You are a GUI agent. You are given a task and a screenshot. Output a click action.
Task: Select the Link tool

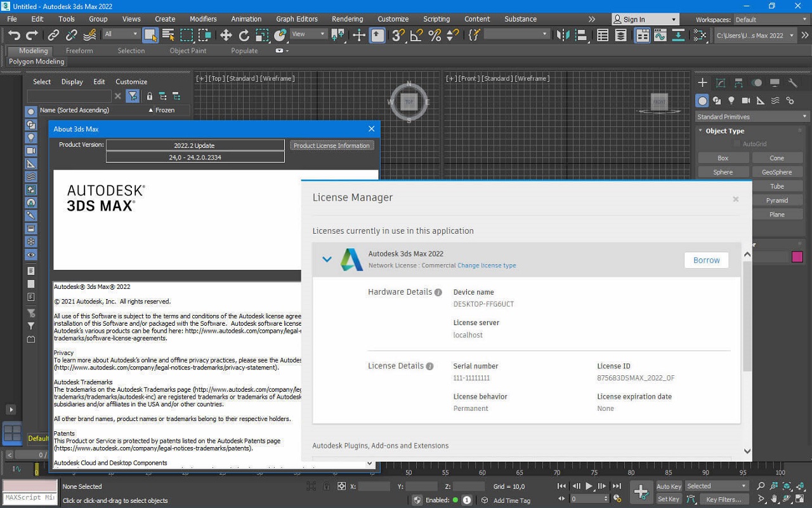pyautogui.click(x=53, y=36)
